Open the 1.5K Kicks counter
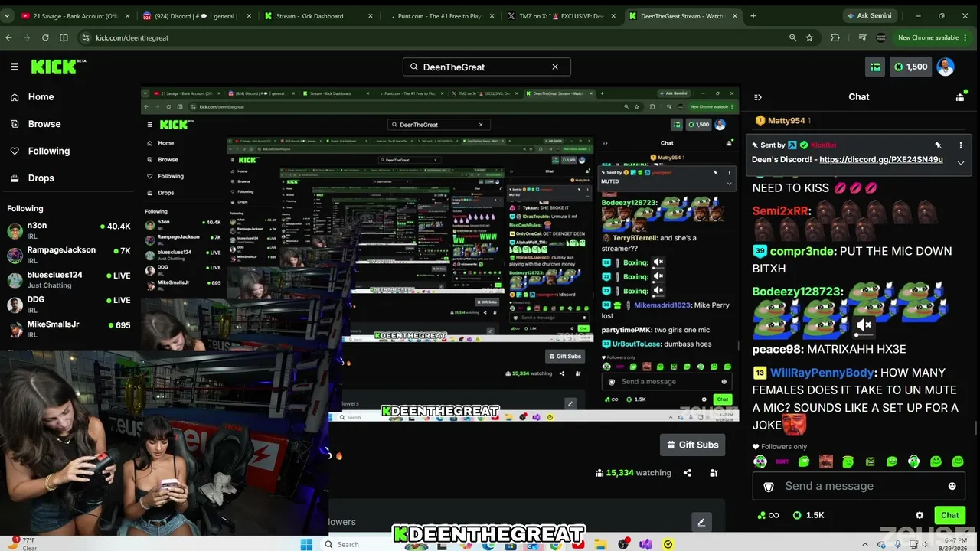Screen dimensions: 980x551 tap(809, 515)
